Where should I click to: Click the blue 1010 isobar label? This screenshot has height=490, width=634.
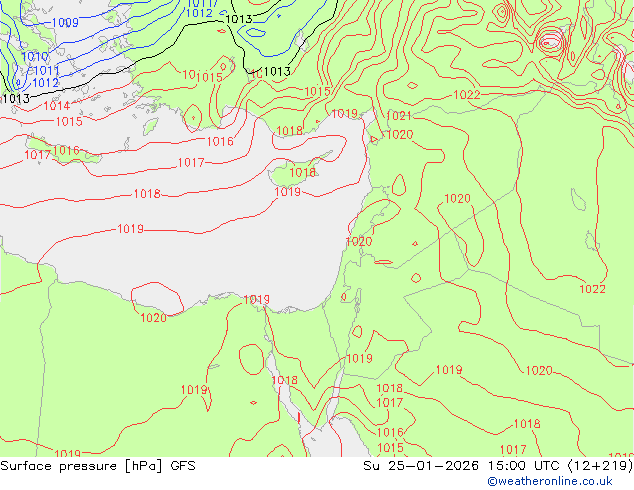click(35, 57)
